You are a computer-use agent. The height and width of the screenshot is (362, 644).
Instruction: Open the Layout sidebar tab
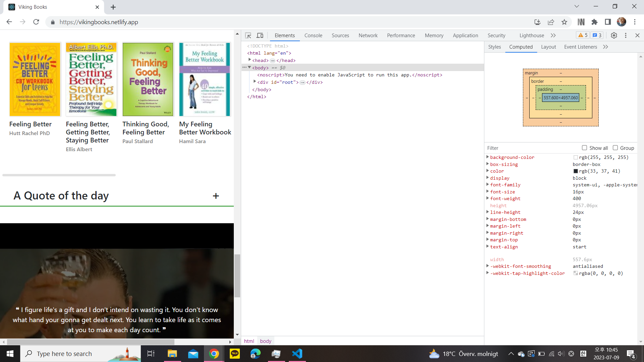(x=548, y=47)
